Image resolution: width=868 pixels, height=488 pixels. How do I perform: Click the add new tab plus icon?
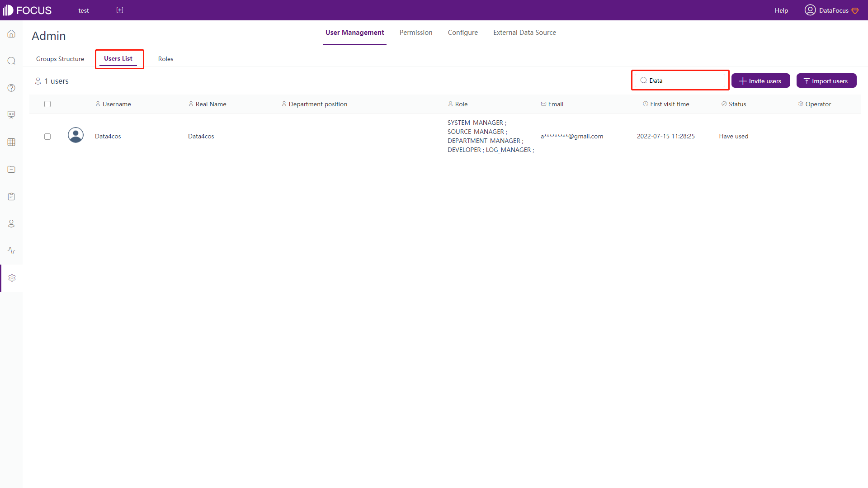(x=120, y=10)
